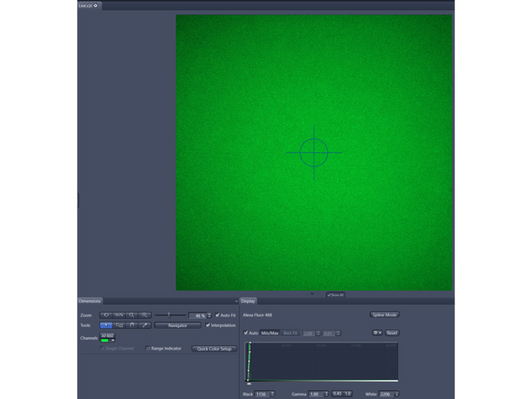Click inside the histogram display area

coord(322,362)
